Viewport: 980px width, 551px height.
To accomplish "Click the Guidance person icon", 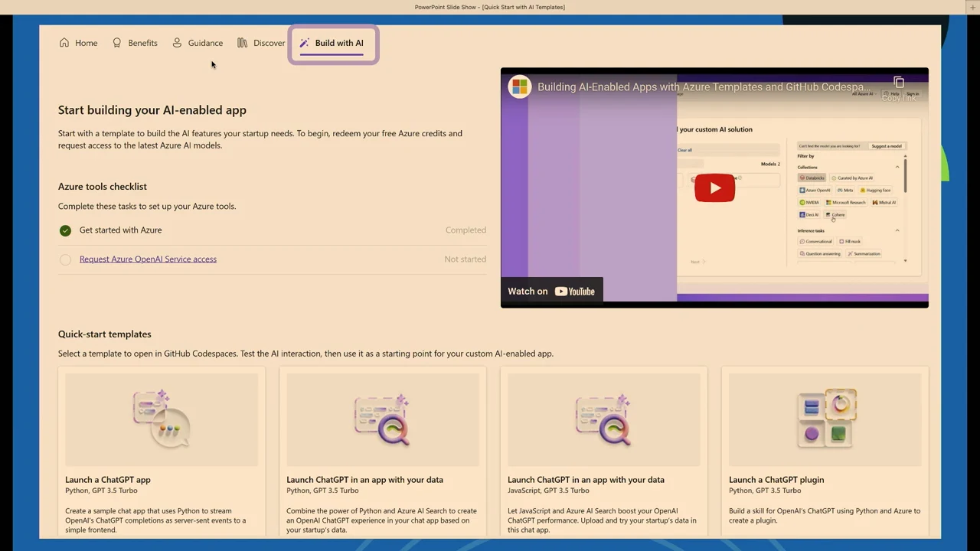I will coord(177,43).
